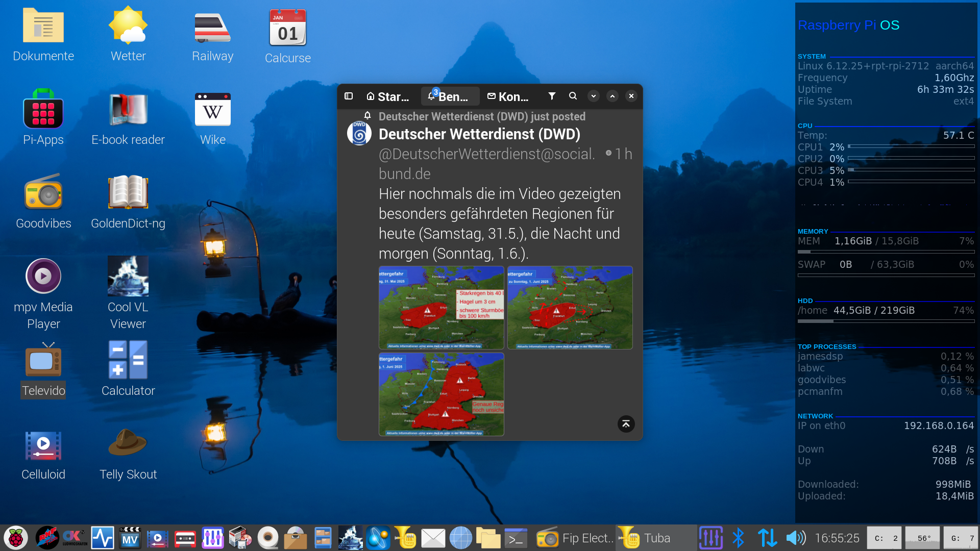
Task: Switch to Fip Elect.. taskbar window
Action: pyautogui.click(x=575, y=538)
